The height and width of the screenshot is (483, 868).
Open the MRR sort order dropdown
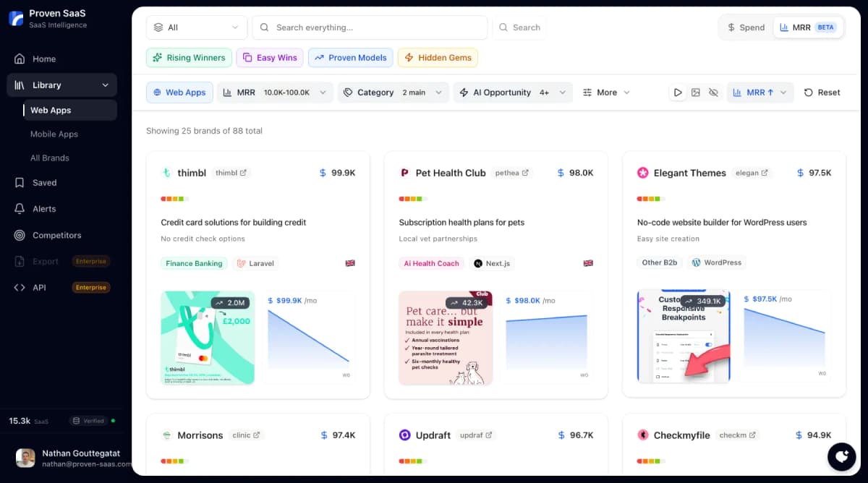[x=759, y=93]
